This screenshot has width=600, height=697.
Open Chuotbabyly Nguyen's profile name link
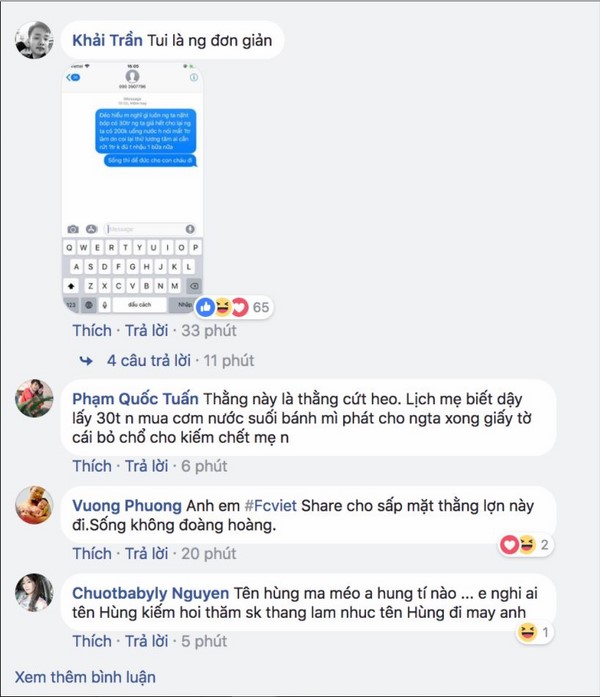coord(150,593)
